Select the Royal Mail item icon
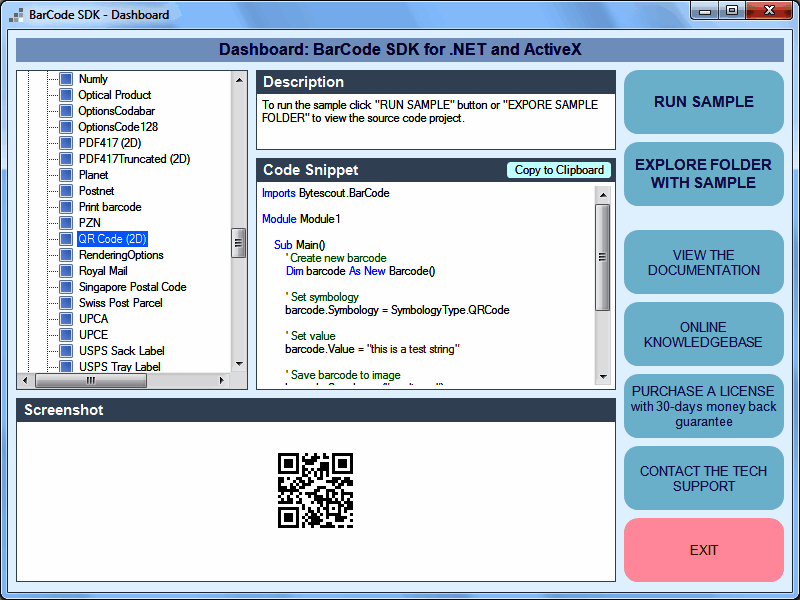 click(x=66, y=271)
